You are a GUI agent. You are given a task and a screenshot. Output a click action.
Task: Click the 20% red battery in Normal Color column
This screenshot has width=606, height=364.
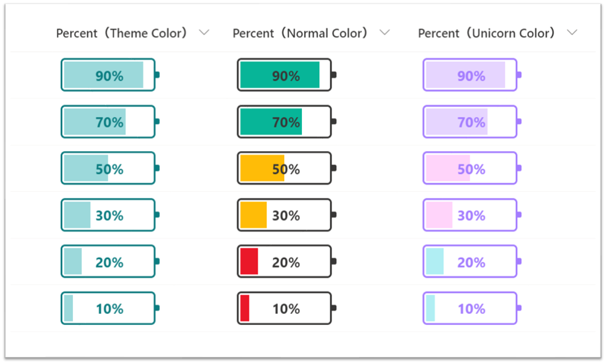(x=285, y=262)
